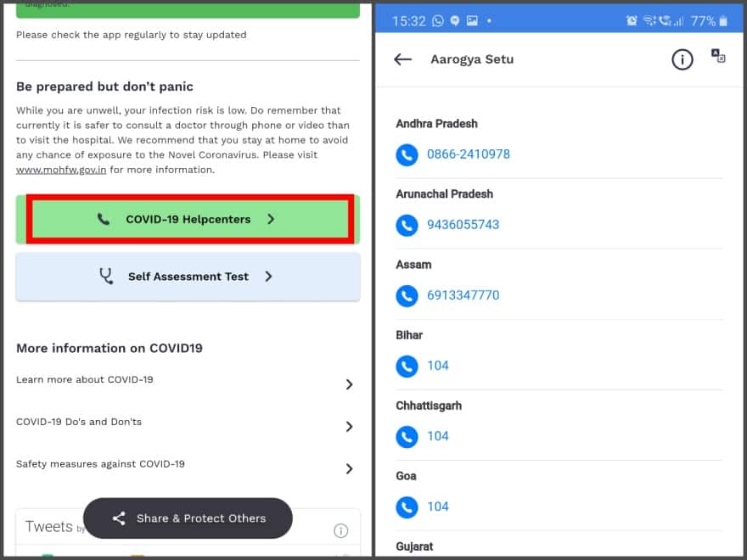Tap Please check the app regularly text
Screen dimensions: 747x560
(x=132, y=35)
